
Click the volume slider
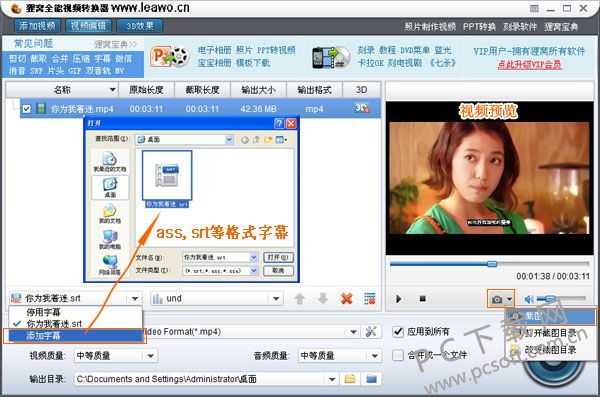click(561, 298)
